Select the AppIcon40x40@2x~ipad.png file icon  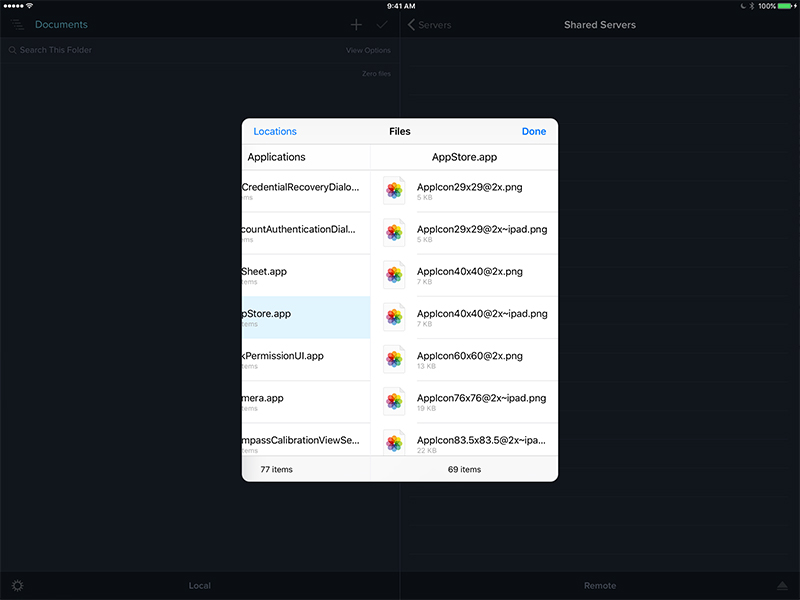coord(394,317)
